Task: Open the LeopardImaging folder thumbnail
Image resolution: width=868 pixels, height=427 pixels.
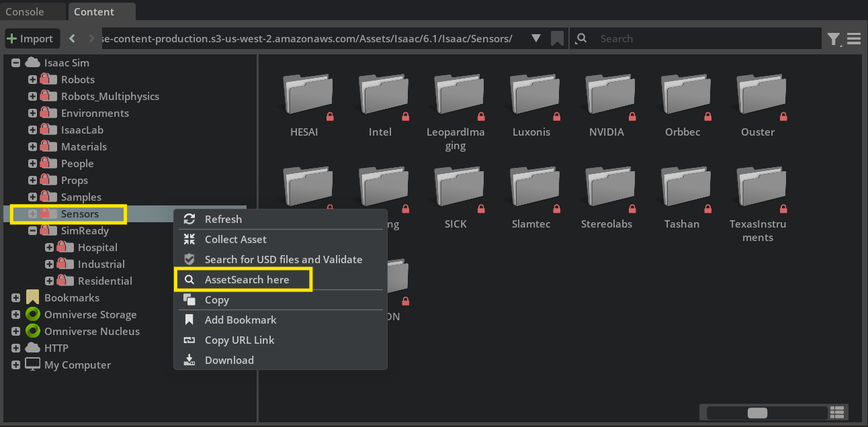Action: click(x=459, y=96)
